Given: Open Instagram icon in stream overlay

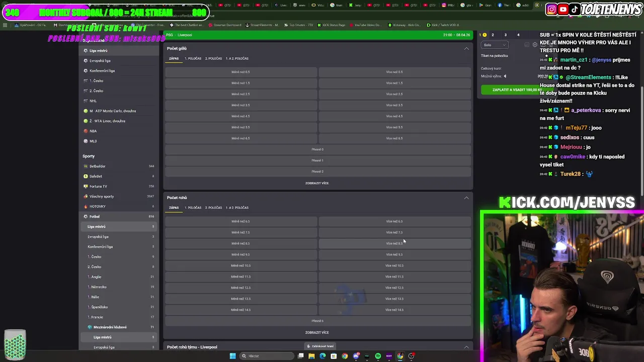Looking at the screenshot, I should 551,9.
